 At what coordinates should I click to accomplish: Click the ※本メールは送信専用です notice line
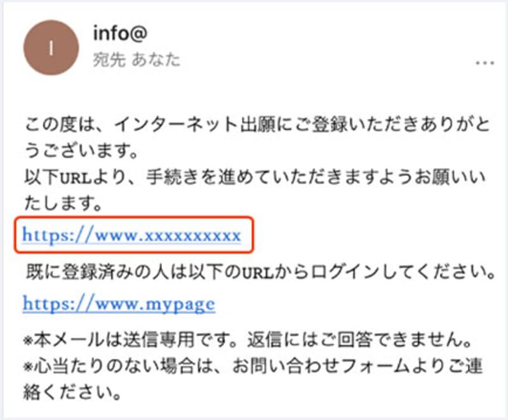pyautogui.click(x=248, y=340)
